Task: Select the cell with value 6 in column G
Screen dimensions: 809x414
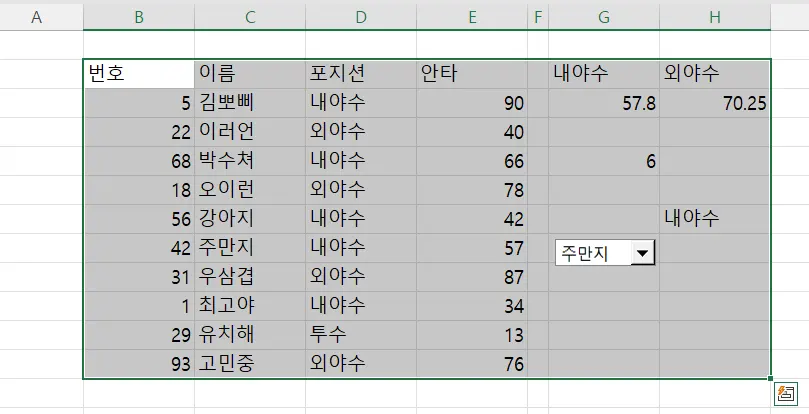Action: (x=604, y=161)
